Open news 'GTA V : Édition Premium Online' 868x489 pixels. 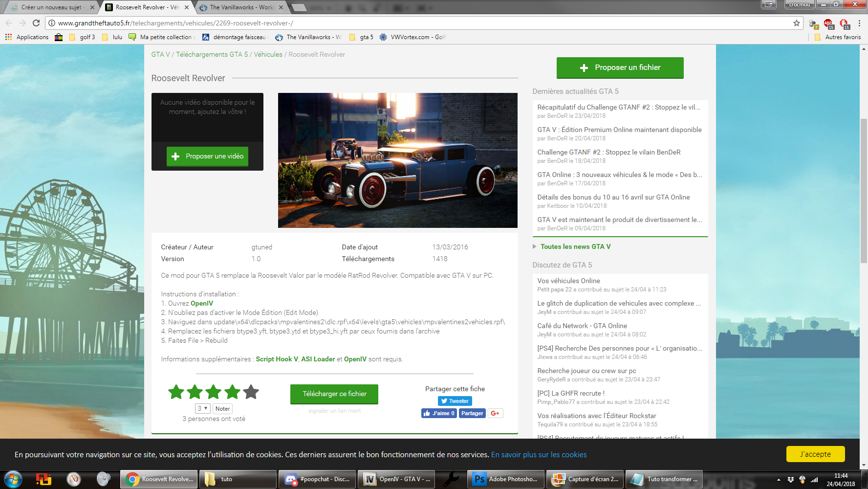coord(619,130)
